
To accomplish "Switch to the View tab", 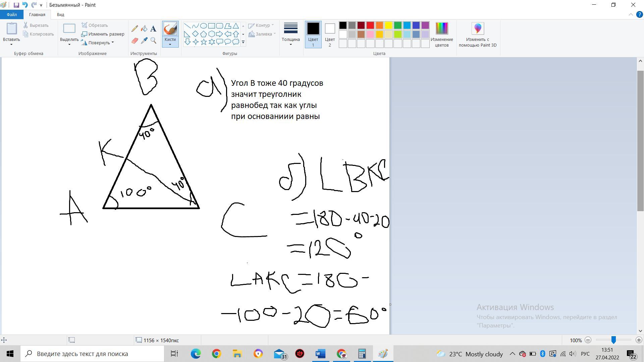I will [60, 15].
